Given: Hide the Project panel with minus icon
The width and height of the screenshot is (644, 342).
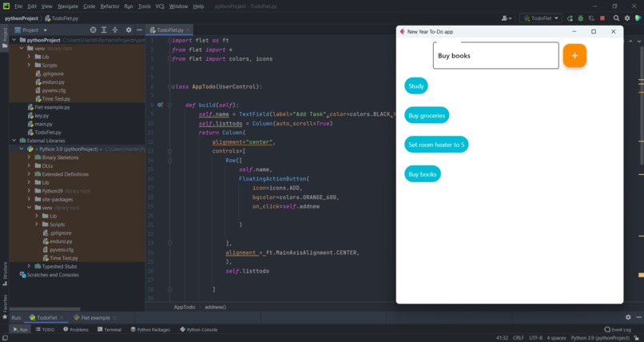Looking at the screenshot, I should click(139, 30).
